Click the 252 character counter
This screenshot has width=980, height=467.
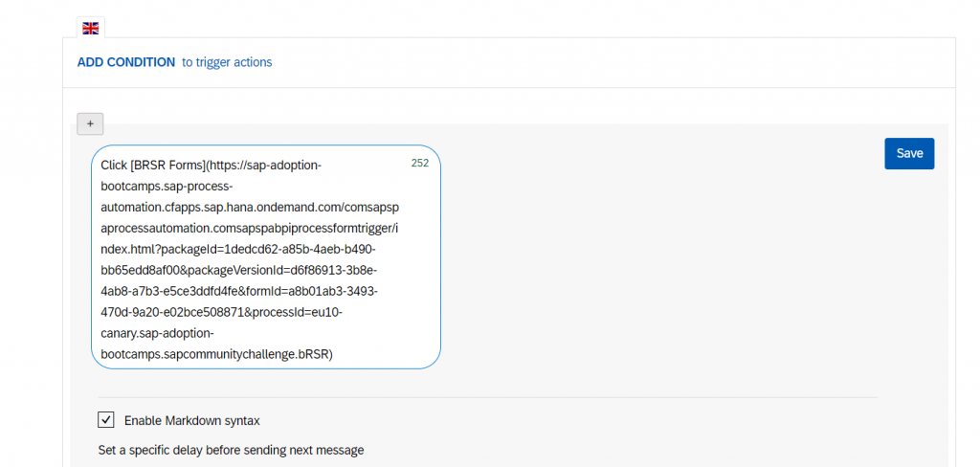420,164
